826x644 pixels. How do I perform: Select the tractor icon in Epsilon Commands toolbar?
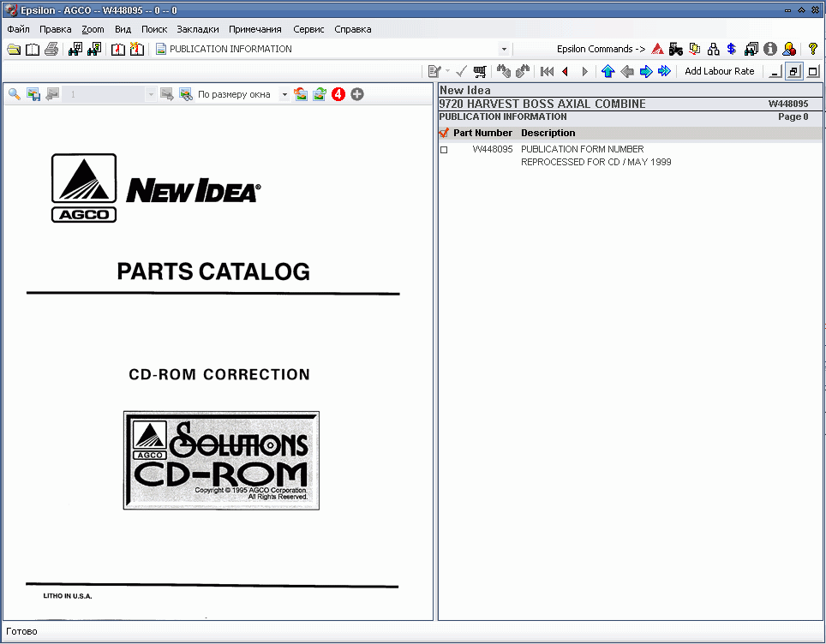(x=674, y=49)
